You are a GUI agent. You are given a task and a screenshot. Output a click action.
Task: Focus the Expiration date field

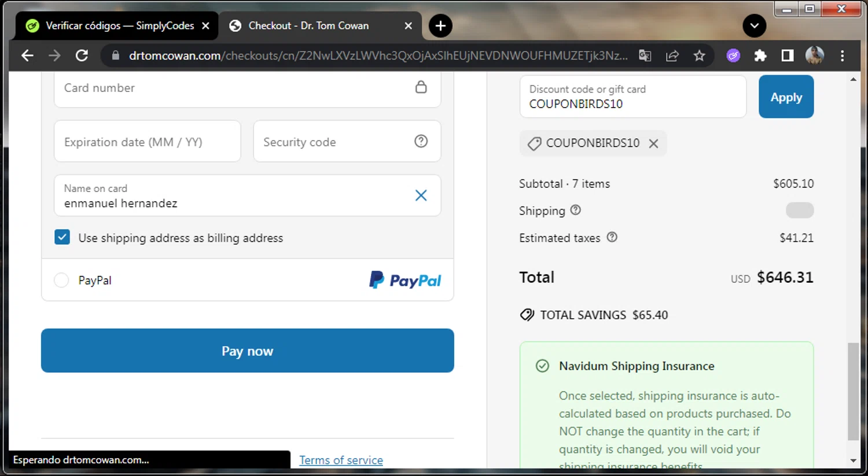(x=147, y=141)
